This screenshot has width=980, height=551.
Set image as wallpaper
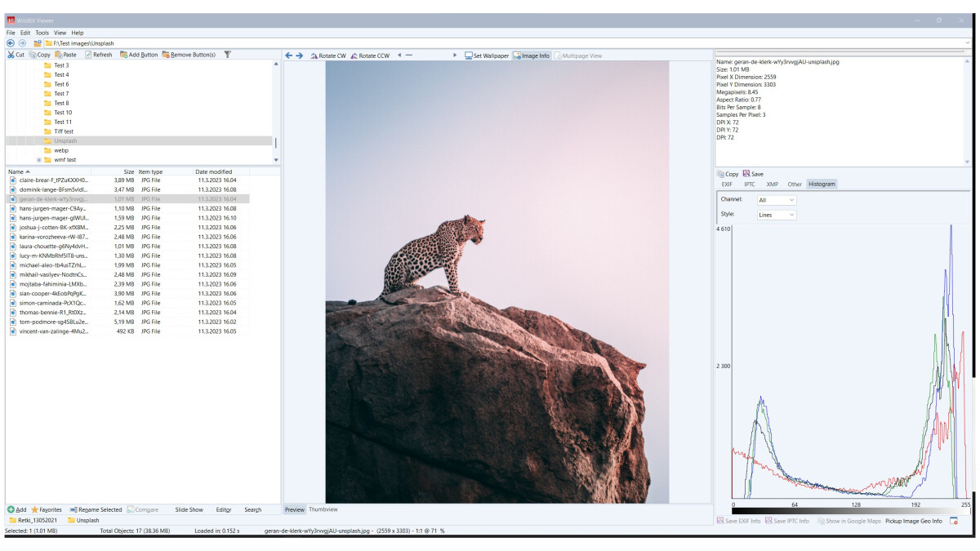(487, 56)
